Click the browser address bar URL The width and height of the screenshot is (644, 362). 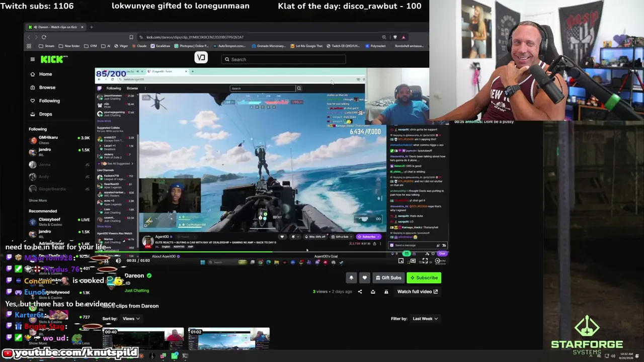coord(195,37)
